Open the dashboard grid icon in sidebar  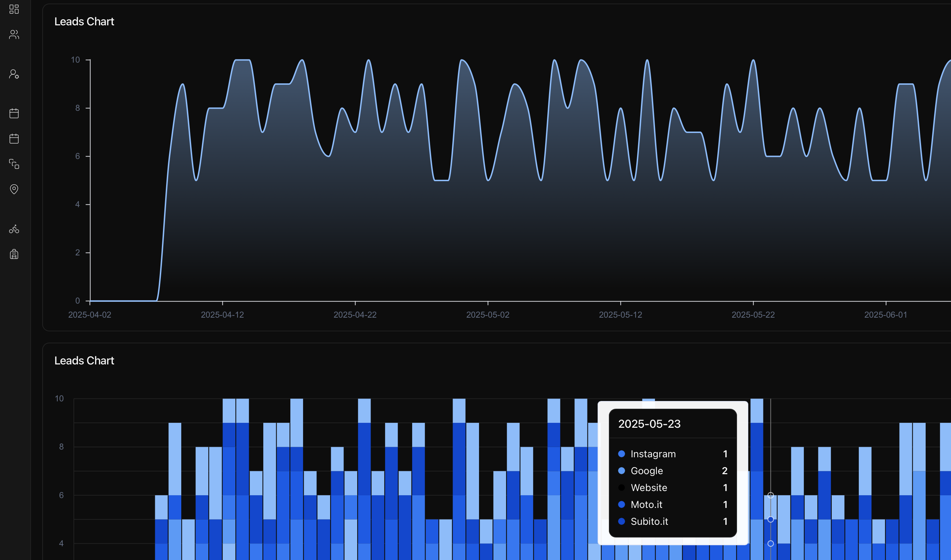tap(14, 9)
